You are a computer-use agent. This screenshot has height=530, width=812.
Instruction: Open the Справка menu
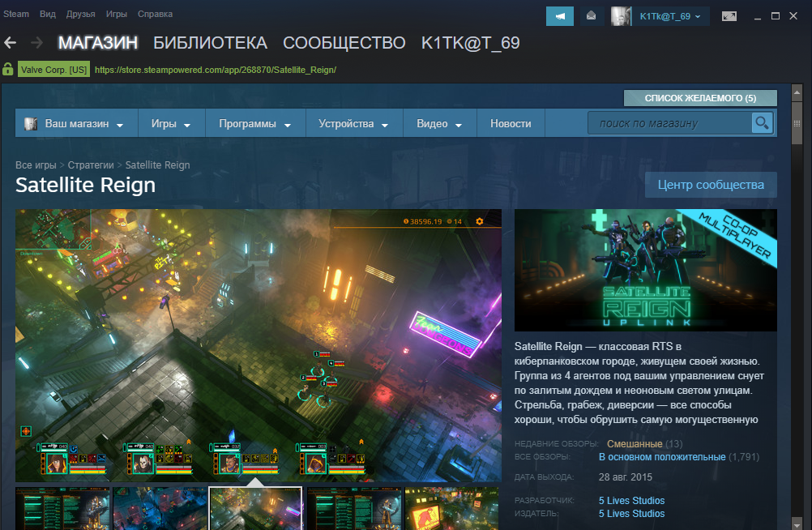pos(155,14)
